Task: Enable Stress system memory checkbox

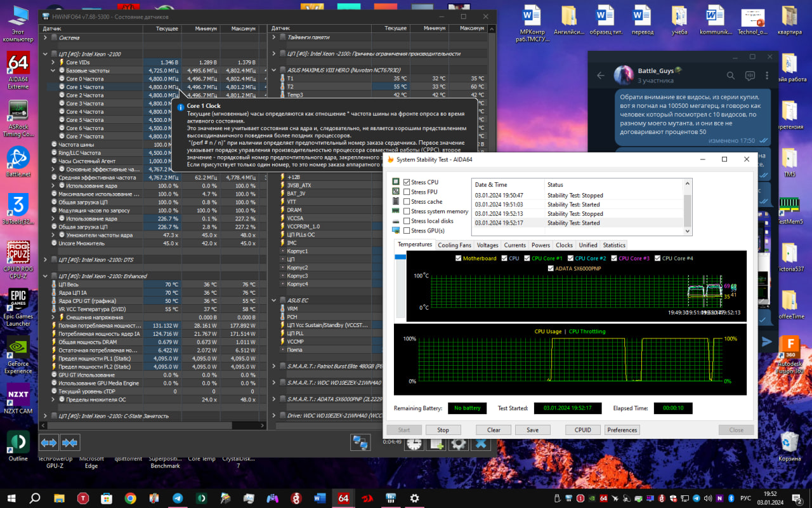Action: (x=407, y=211)
